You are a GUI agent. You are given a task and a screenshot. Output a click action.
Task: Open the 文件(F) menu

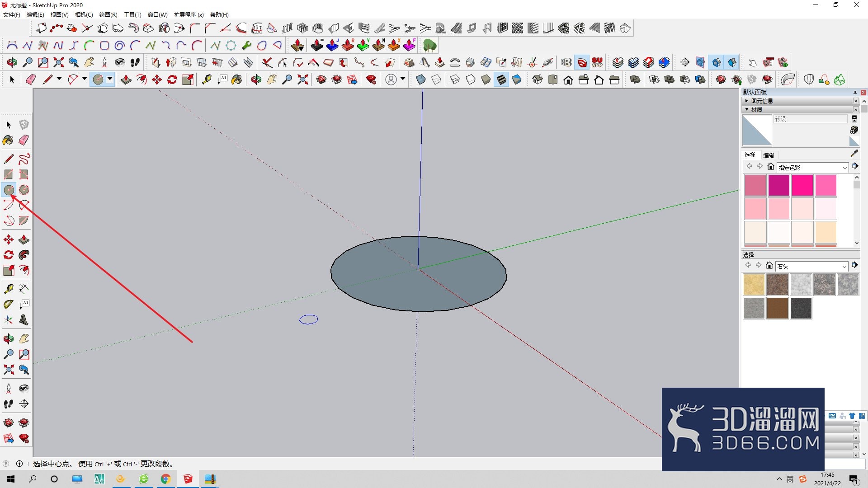12,14
